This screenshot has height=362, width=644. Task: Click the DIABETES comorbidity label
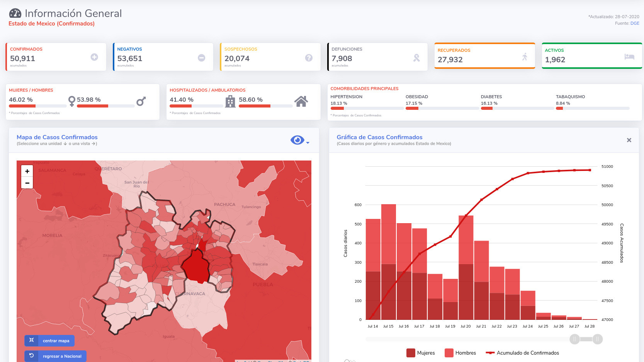coord(491,97)
